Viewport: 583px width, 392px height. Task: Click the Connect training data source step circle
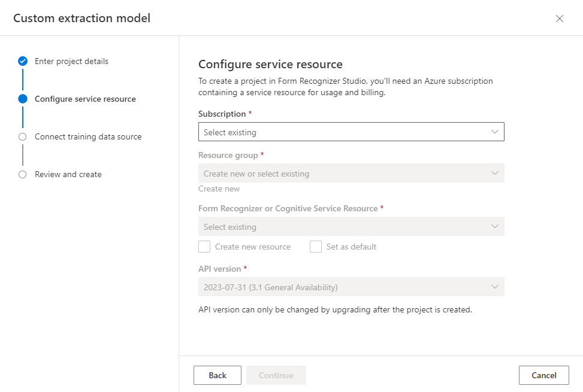pyautogui.click(x=23, y=136)
